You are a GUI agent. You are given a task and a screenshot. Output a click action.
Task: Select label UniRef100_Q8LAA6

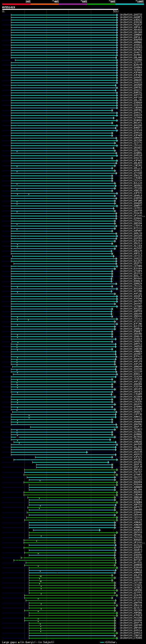coord(131,58)
